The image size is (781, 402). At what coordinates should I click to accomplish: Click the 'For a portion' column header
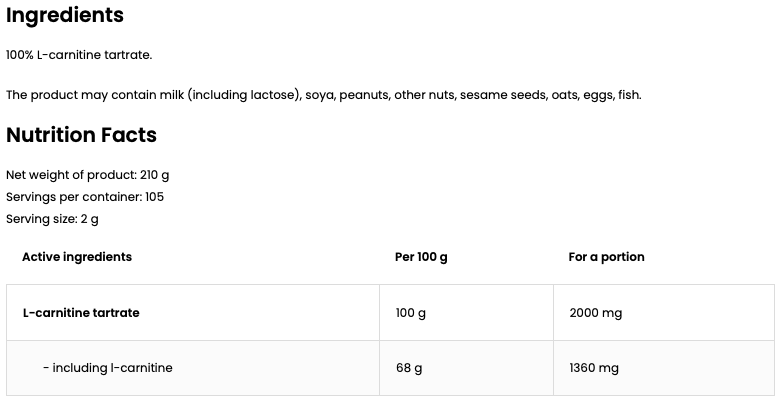click(x=606, y=257)
